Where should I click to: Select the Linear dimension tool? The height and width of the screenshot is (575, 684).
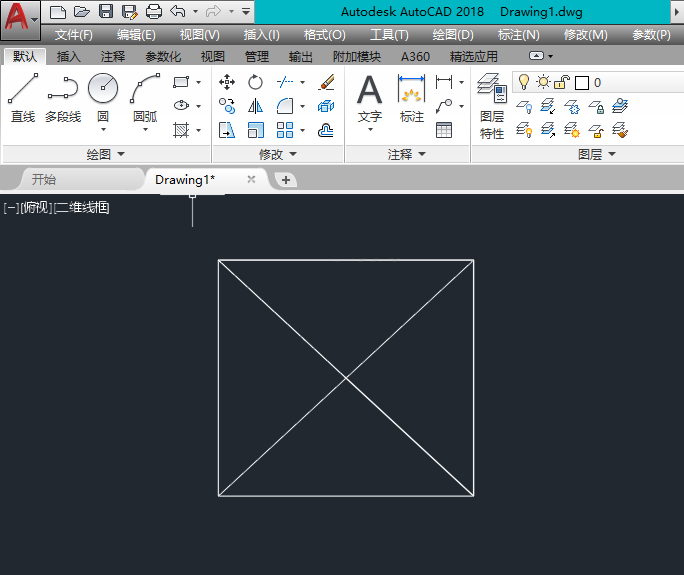click(x=444, y=82)
